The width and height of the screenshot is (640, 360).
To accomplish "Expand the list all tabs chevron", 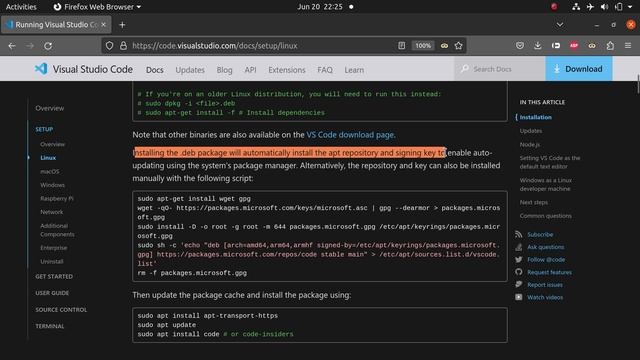I will coord(560,25).
